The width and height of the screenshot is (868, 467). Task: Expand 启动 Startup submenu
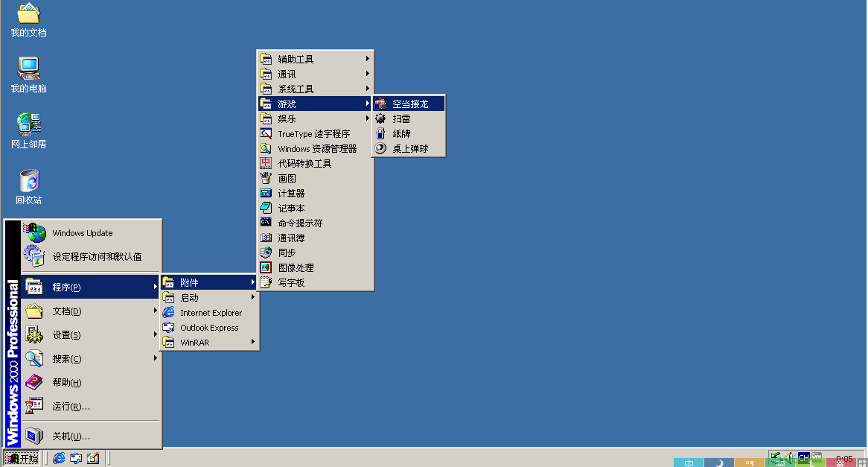[210, 297]
